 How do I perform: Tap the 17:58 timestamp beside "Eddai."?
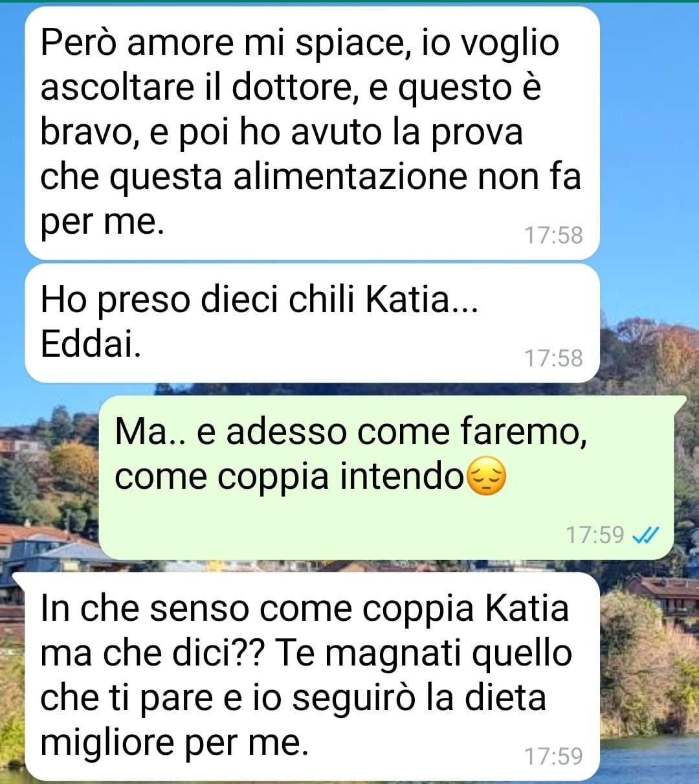[x=553, y=358]
